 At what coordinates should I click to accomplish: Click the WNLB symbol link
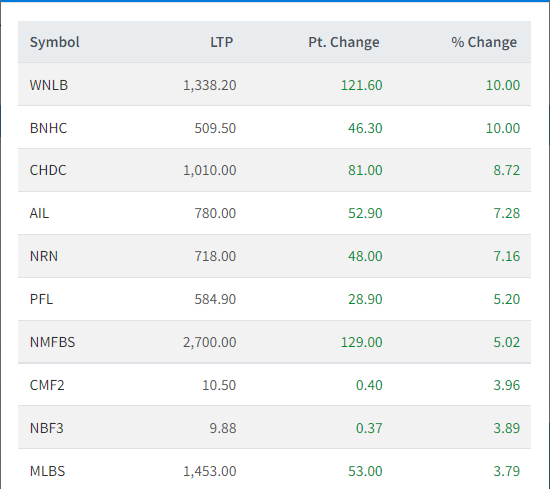[49, 85]
